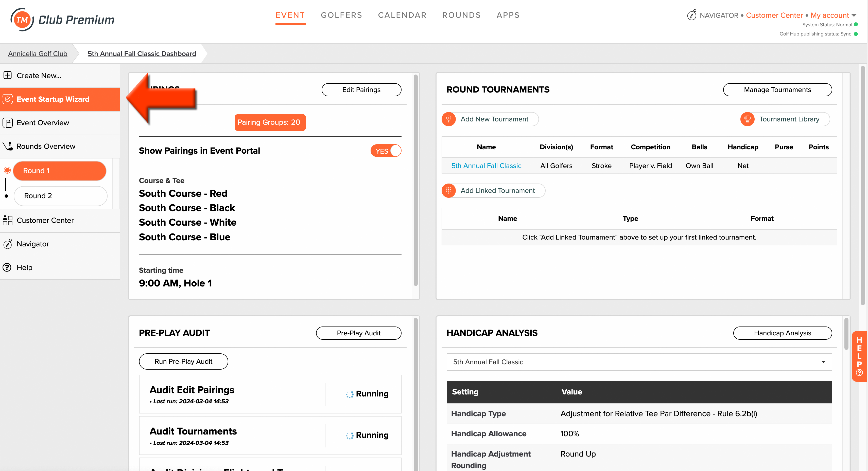
Task: Click the Handicap Analysis panel scrollbar
Action: point(846,334)
